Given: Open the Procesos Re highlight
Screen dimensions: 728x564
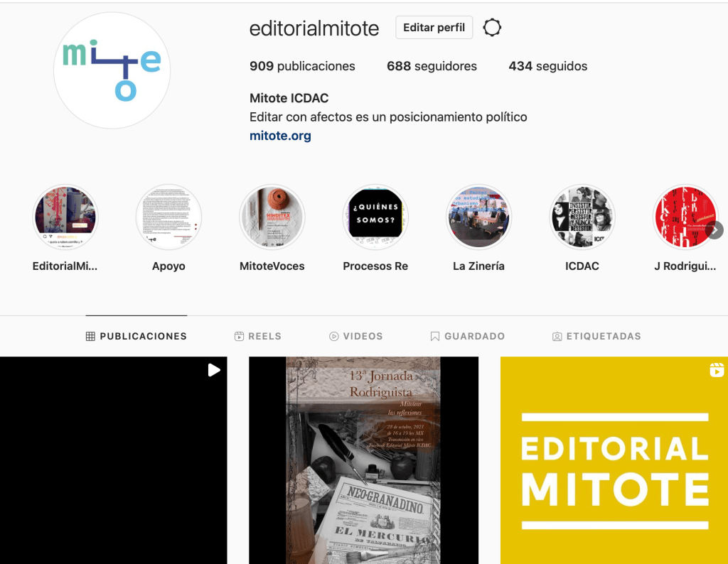Looking at the screenshot, I should point(375,217).
